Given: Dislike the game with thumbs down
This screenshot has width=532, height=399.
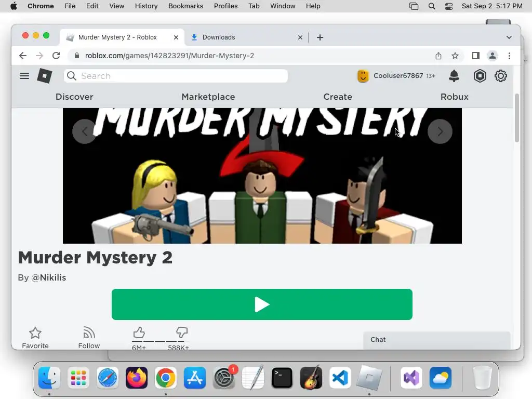Looking at the screenshot, I should (x=182, y=332).
